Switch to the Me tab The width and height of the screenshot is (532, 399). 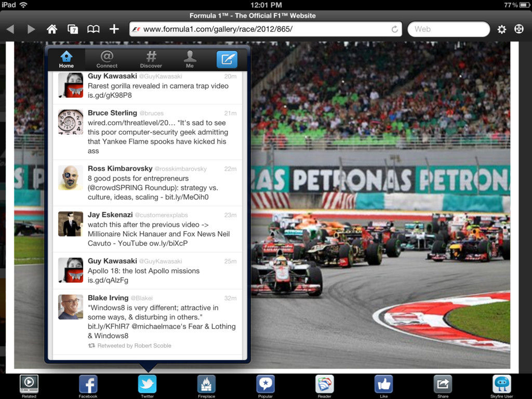point(190,59)
